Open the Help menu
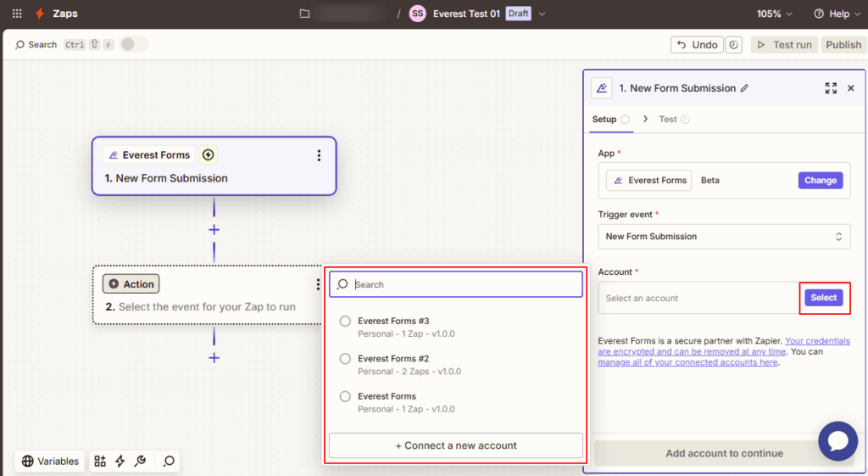 (837, 14)
